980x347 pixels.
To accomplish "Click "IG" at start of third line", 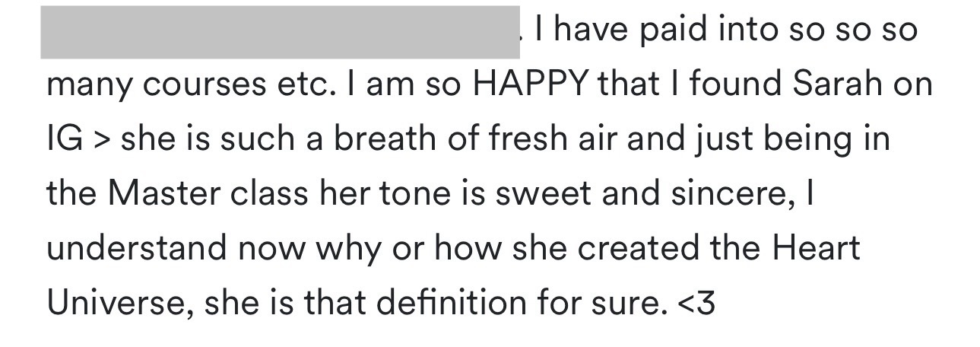I will (64, 140).
